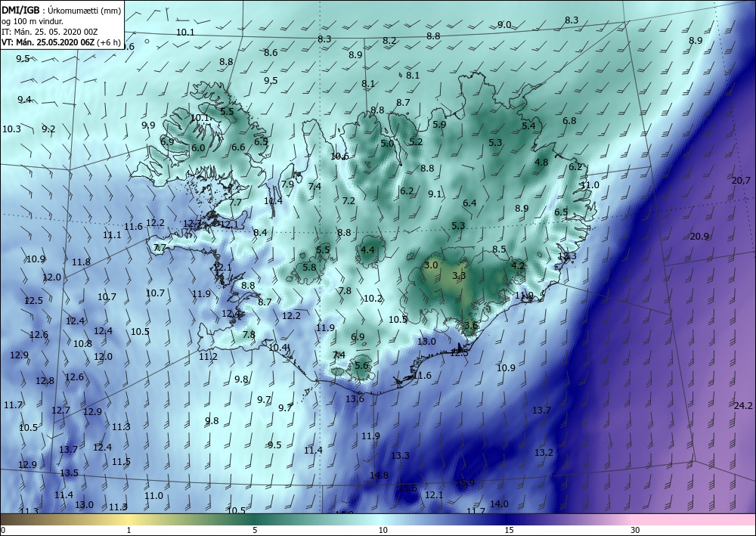Viewport: 756px width, 536px height.
Task: Click the map value 6.6
Action: pyautogui.click(x=238, y=147)
